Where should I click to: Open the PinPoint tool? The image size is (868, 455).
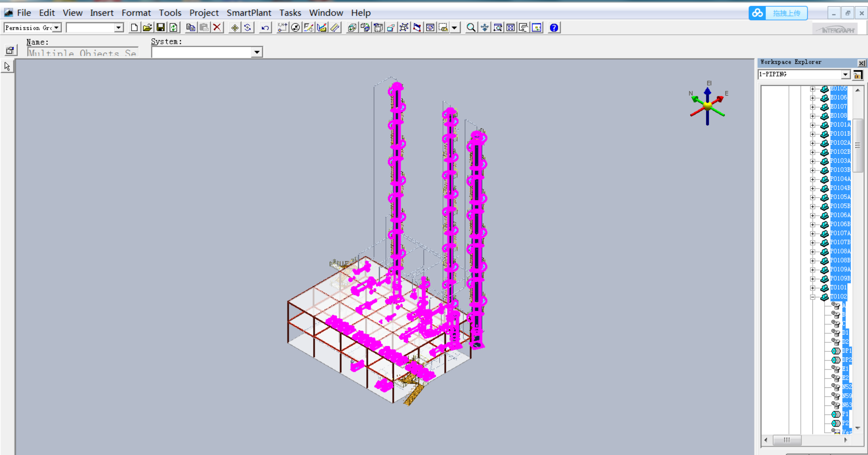(283, 28)
